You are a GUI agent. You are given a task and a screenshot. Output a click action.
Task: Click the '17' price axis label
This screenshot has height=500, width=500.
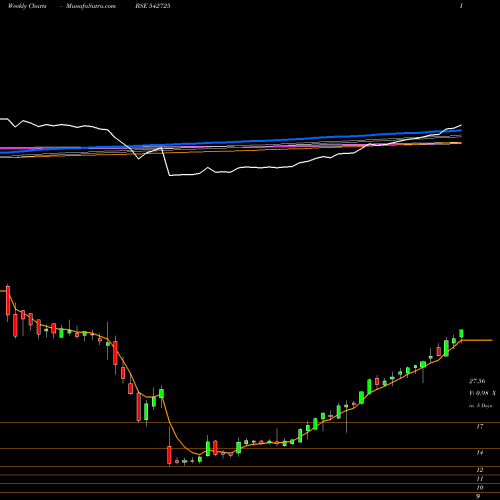pyautogui.click(x=480, y=426)
